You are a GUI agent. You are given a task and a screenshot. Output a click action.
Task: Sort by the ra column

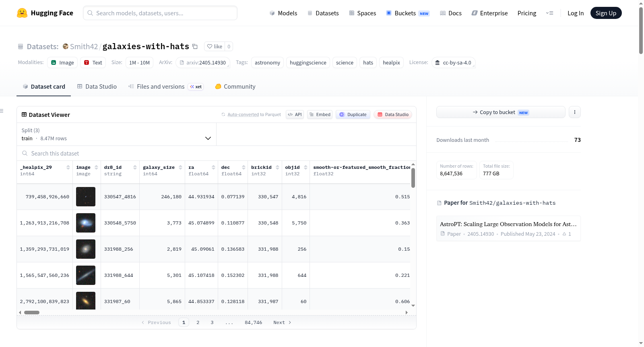213,167
